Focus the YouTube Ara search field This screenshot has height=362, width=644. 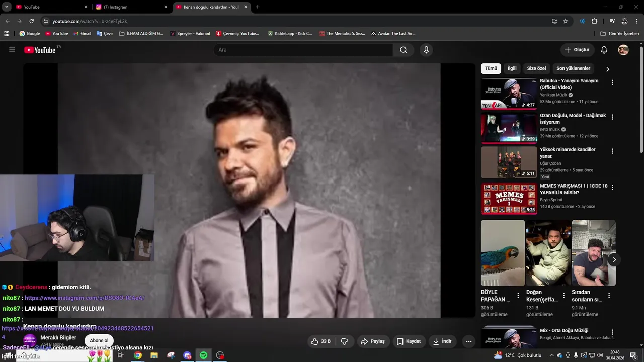(x=303, y=50)
